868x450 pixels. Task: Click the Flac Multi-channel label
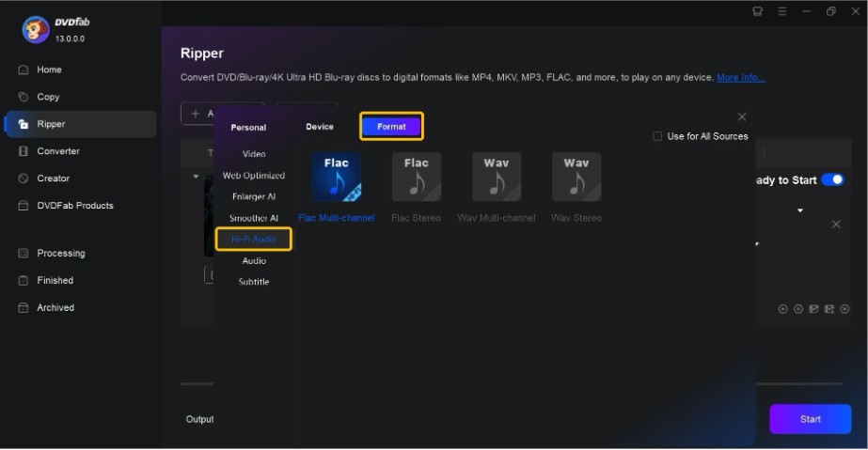(x=336, y=218)
